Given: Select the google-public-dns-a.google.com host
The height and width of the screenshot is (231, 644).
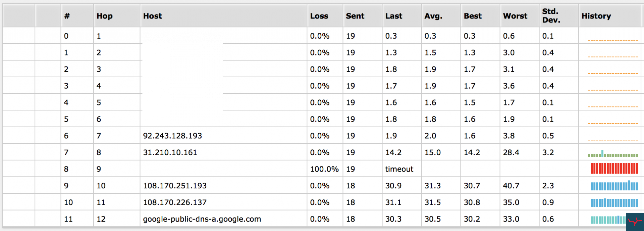Looking at the screenshot, I should 202,219.
